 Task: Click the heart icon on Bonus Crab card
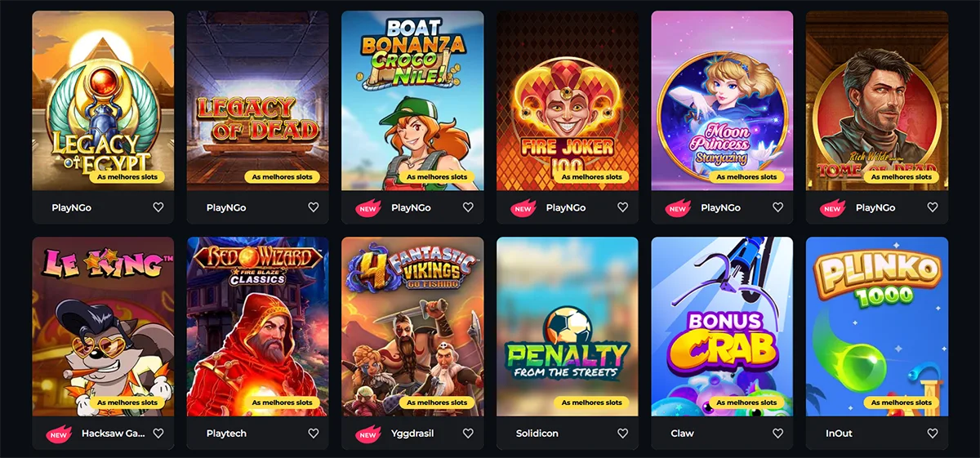777,434
